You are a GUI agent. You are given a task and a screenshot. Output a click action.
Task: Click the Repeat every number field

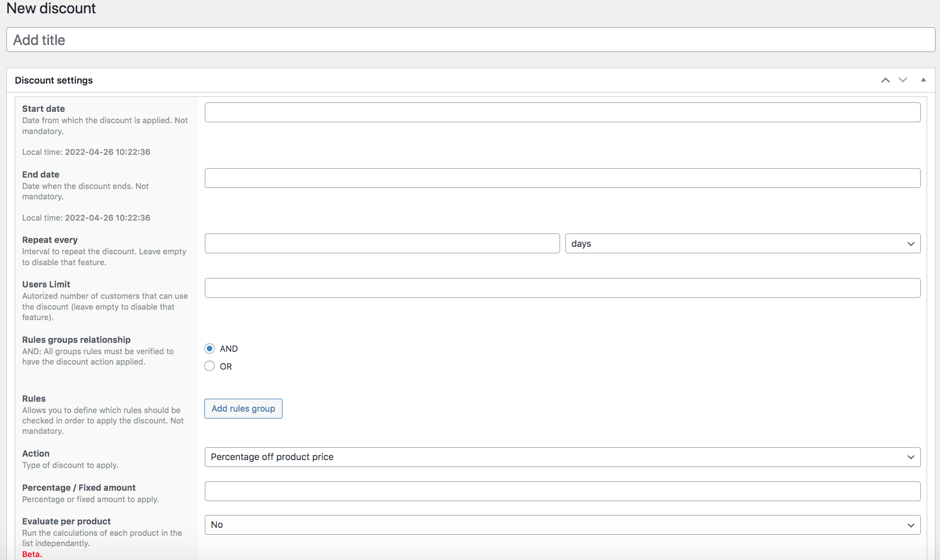pos(382,243)
